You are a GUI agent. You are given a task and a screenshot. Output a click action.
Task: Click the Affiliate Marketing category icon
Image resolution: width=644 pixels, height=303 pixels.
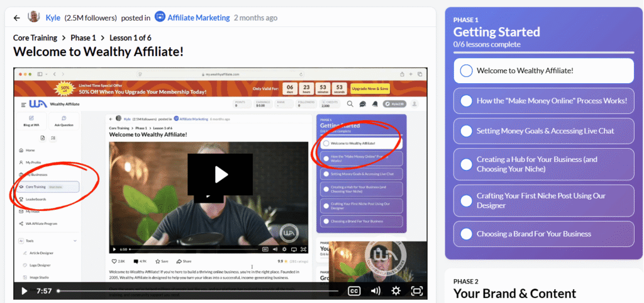click(x=160, y=17)
